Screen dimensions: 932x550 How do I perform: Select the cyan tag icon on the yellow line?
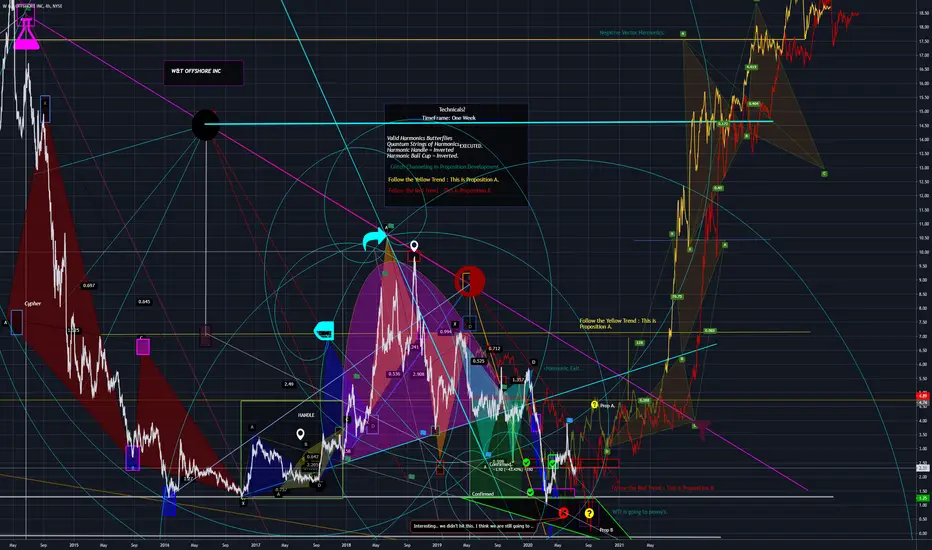324,331
